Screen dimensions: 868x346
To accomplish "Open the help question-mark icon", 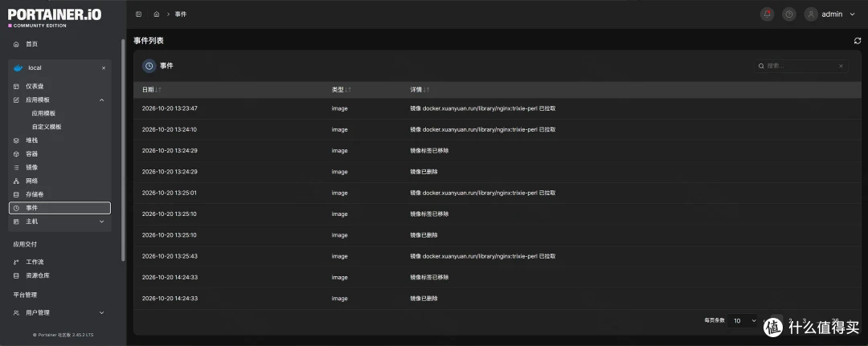I will pos(789,14).
